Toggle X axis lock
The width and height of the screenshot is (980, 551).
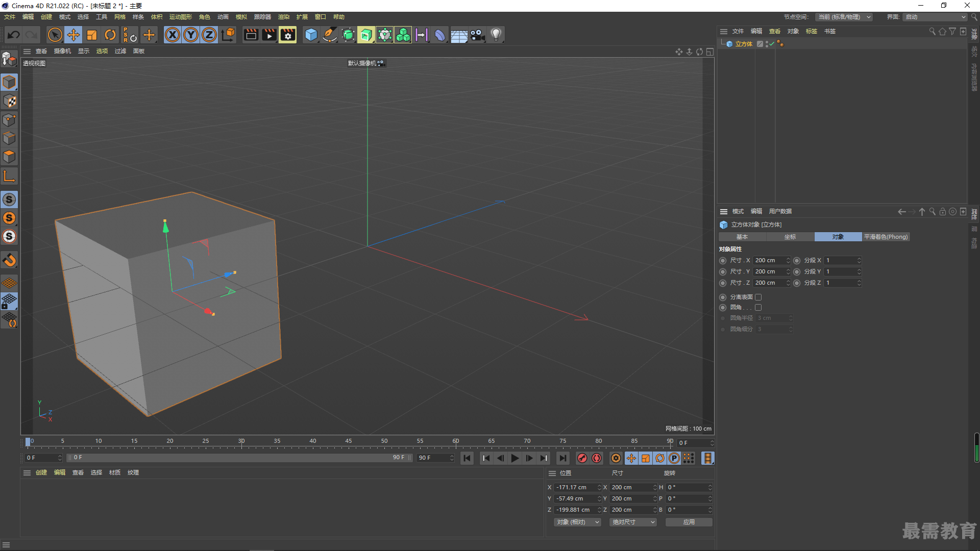[x=173, y=35]
